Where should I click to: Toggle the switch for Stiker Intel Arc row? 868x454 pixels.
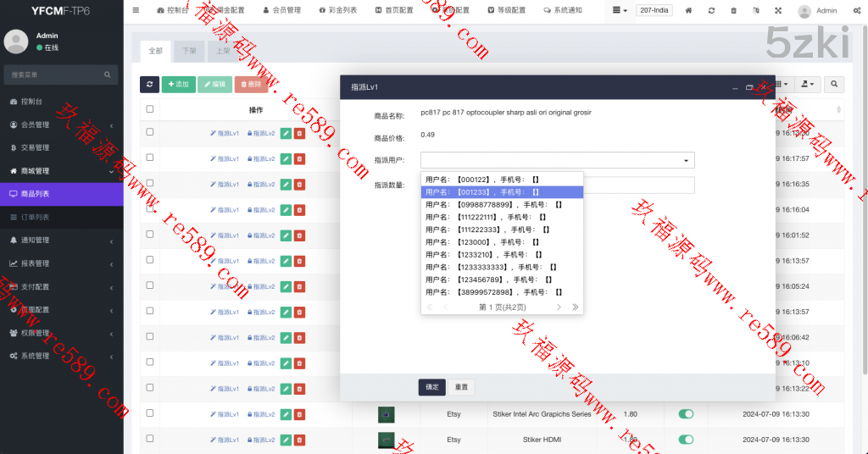(x=686, y=414)
